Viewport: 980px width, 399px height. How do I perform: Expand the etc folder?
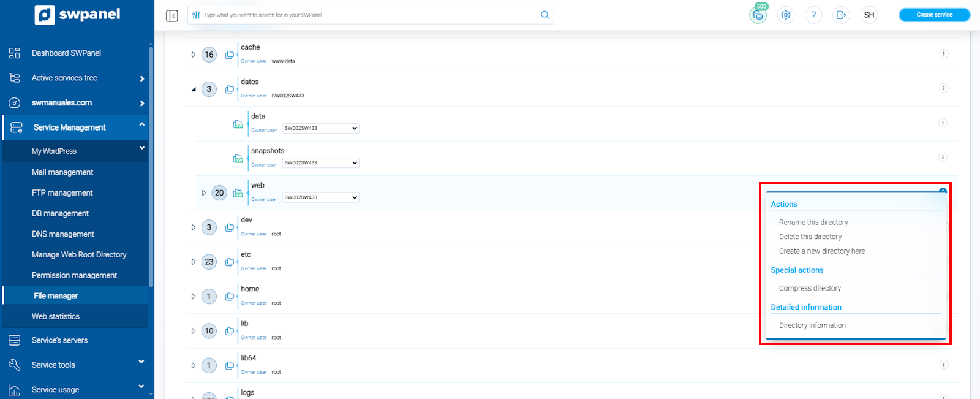point(194,262)
